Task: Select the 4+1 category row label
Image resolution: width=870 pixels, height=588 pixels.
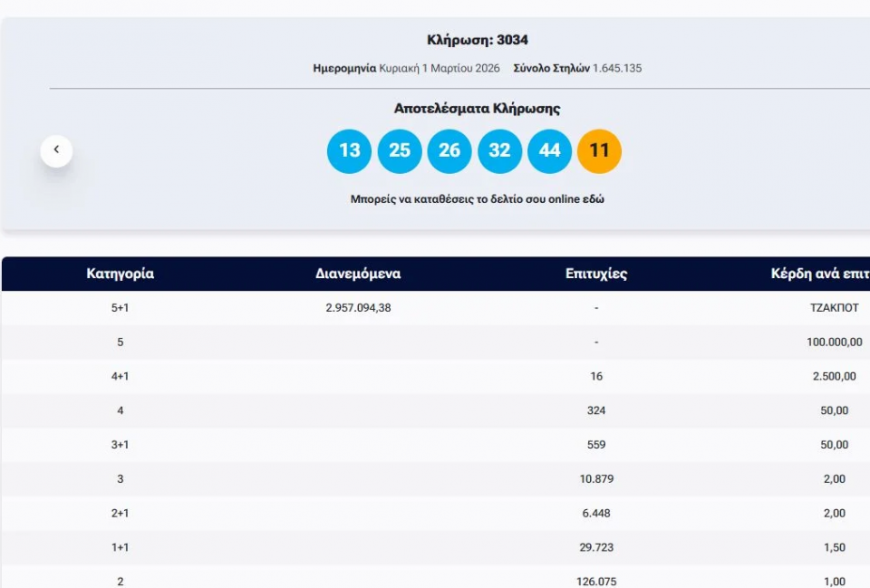Action: coord(120,376)
